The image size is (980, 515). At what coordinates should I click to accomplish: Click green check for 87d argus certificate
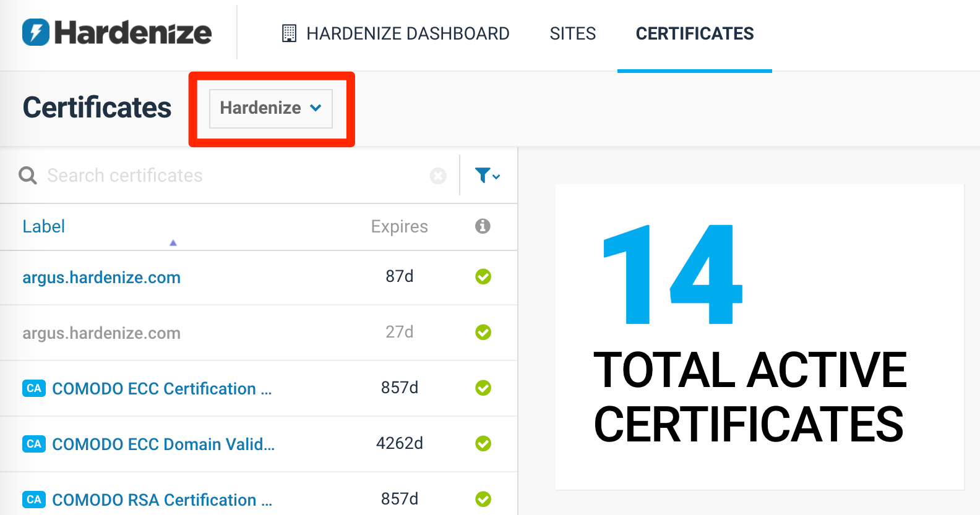pyautogui.click(x=483, y=276)
